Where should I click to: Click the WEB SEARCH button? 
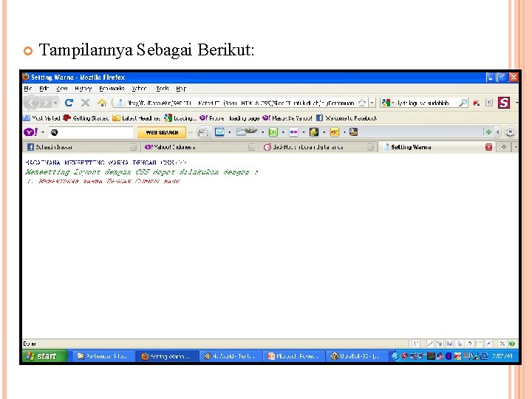point(162,132)
